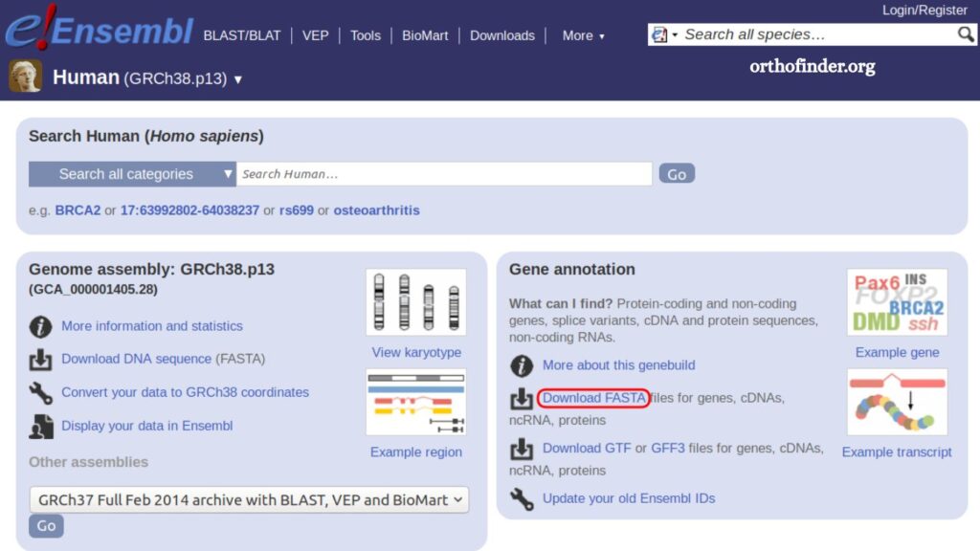This screenshot has width=980, height=551.
Task: Click Display your data in Ensembl link
Action: coord(146,426)
